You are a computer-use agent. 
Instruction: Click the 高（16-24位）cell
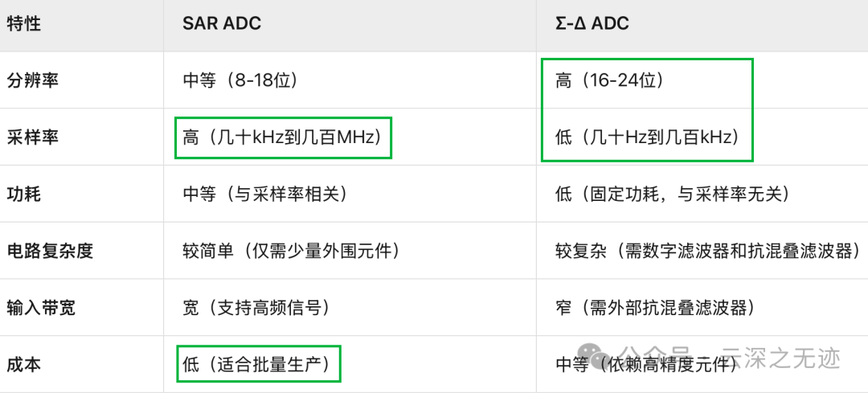[x=610, y=81]
